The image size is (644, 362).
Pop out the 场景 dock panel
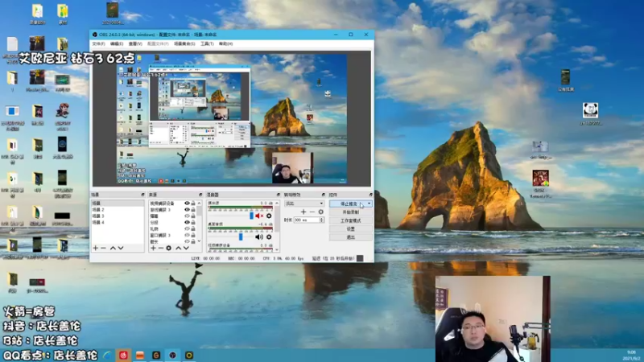coord(142,195)
